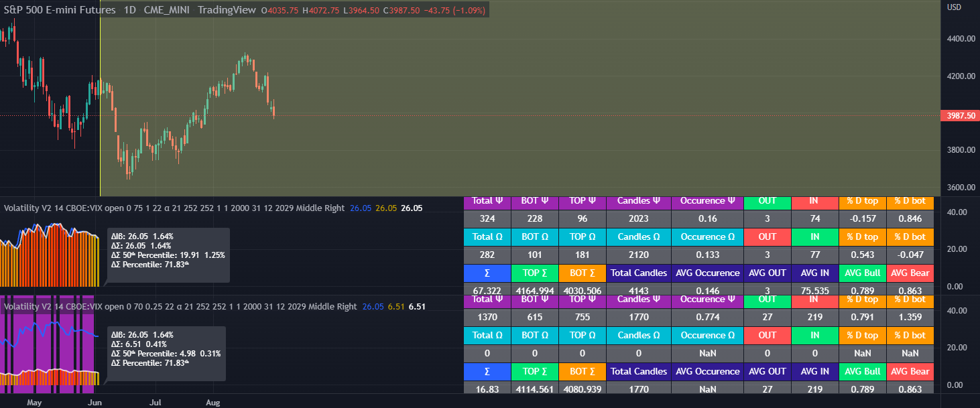Click the table cell showing 4164.994
The image size is (980, 408).
[x=534, y=290]
